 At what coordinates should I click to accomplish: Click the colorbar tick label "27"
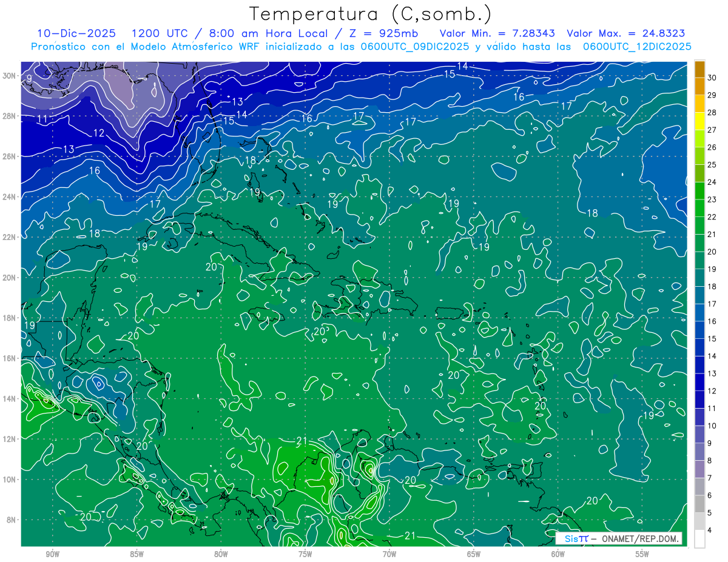coord(712,130)
